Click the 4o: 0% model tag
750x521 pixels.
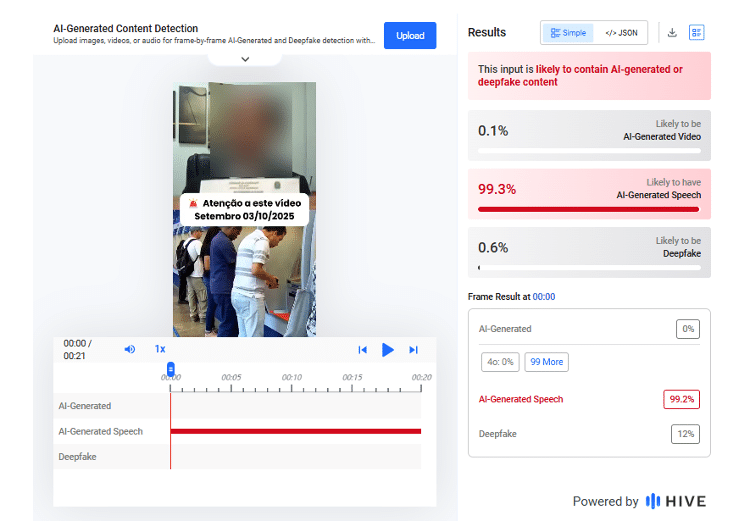click(x=500, y=362)
